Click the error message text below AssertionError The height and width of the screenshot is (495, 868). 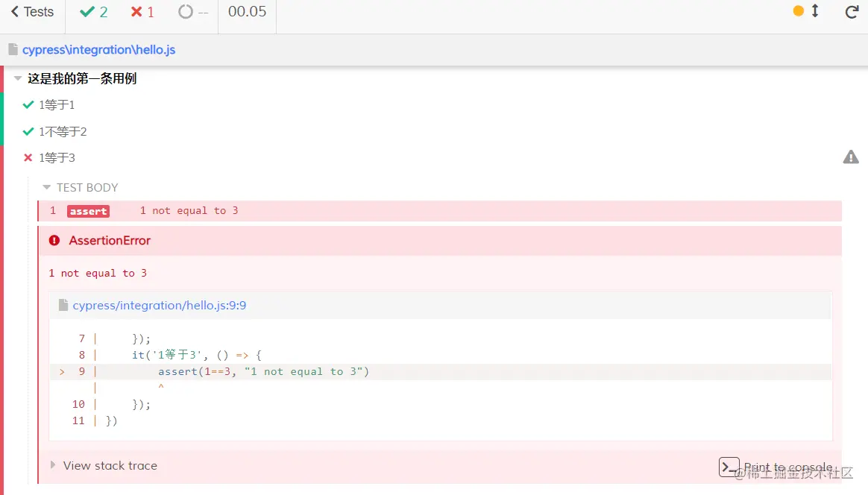(x=98, y=273)
